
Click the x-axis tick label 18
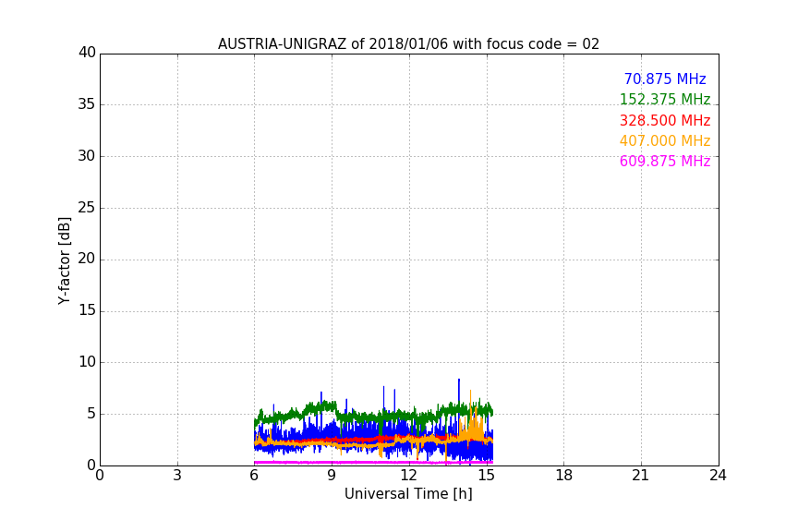point(564,476)
